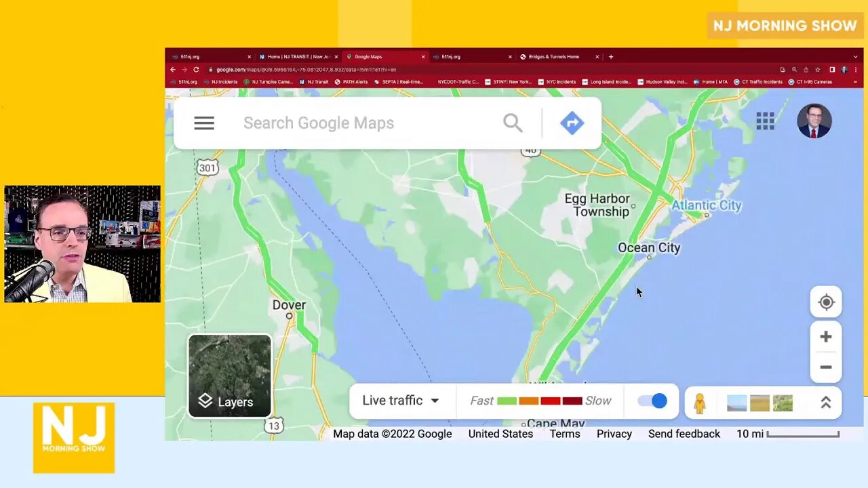The width and height of the screenshot is (868, 488).
Task: Click Chrome's forward arrow
Action: coord(184,69)
